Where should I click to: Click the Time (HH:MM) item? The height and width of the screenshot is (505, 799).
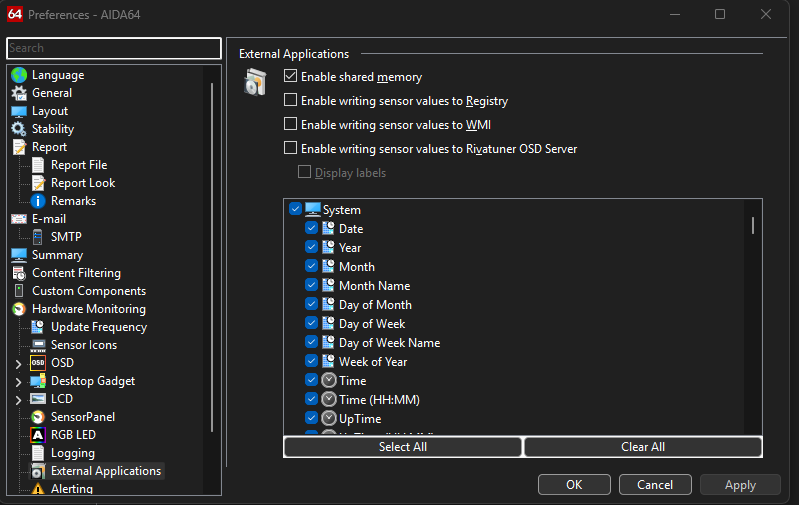click(x=379, y=400)
